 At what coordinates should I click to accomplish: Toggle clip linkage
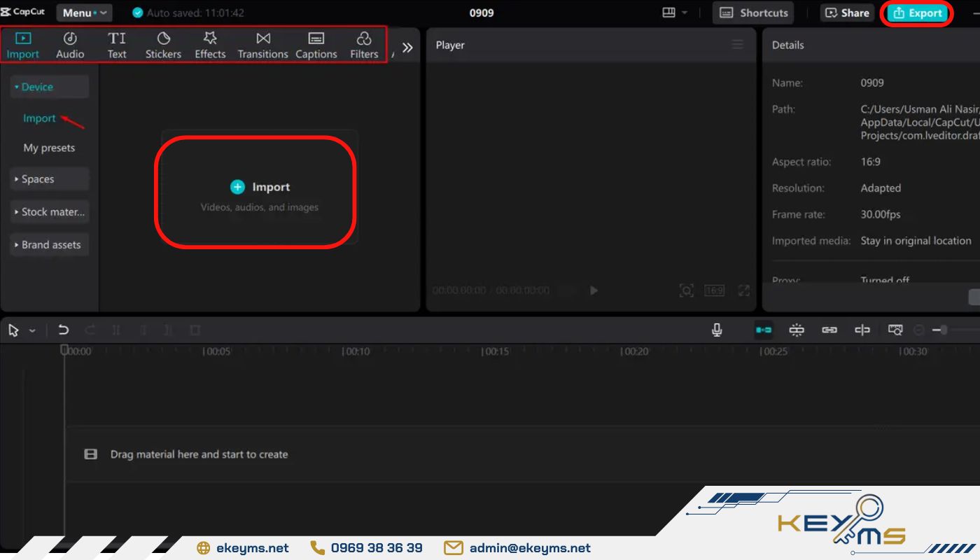[x=829, y=330]
